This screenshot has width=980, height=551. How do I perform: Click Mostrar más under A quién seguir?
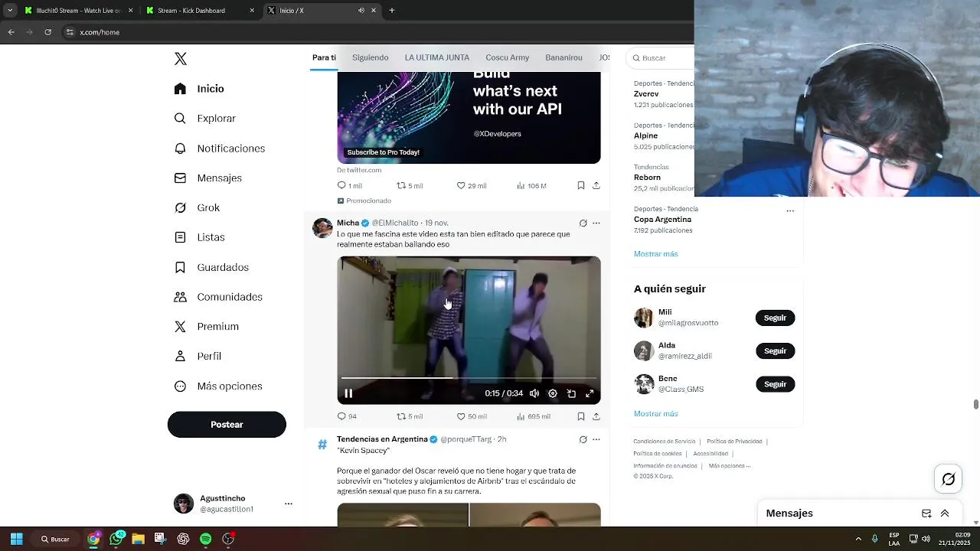pos(655,414)
